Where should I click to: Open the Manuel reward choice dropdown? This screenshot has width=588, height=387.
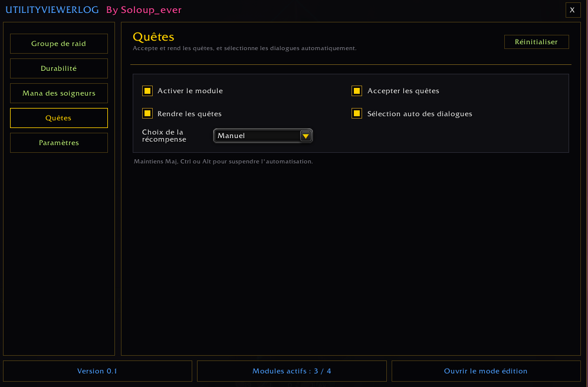(263, 136)
